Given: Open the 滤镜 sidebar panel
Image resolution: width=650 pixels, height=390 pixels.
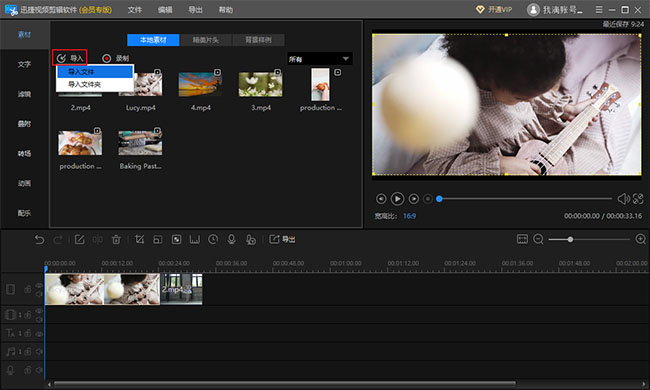Looking at the screenshot, I should 24,94.
